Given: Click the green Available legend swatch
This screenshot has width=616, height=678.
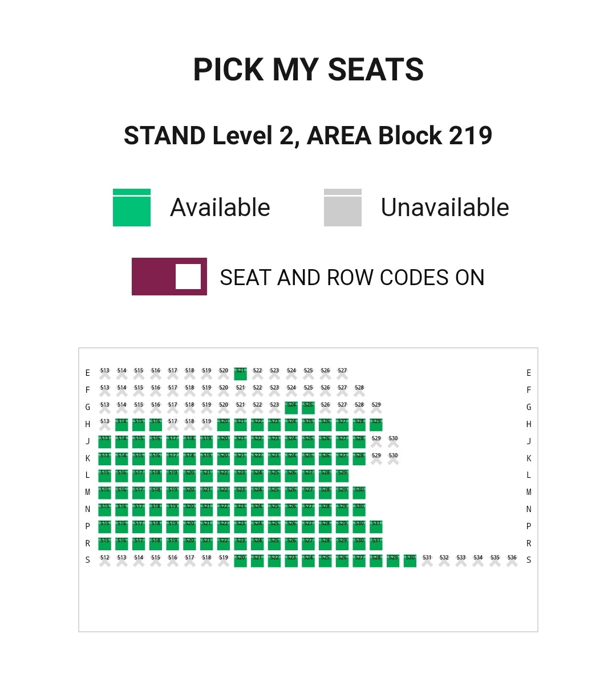Looking at the screenshot, I should pyautogui.click(x=132, y=208).
